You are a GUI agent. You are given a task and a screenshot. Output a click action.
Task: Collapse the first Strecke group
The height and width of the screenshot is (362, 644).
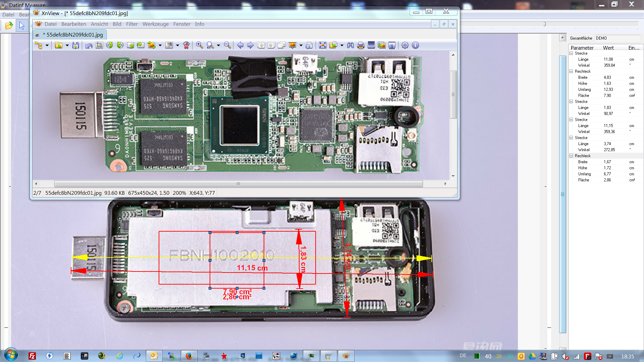pyautogui.click(x=571, y=53)
